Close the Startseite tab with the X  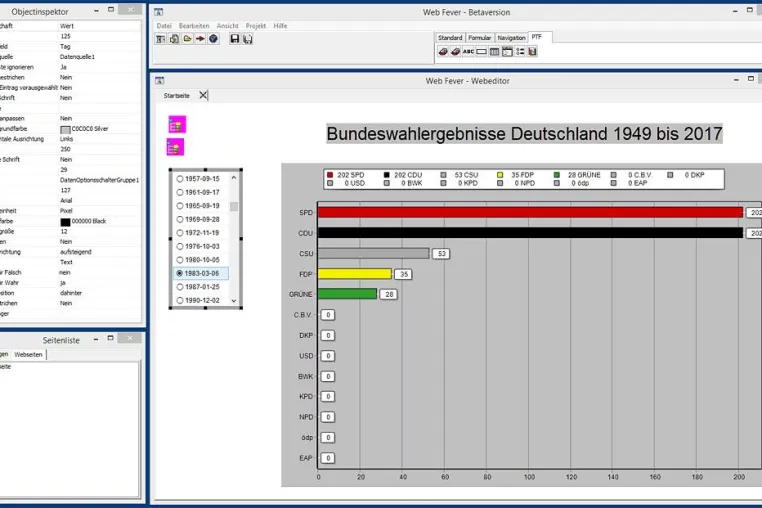pos(203,95)
